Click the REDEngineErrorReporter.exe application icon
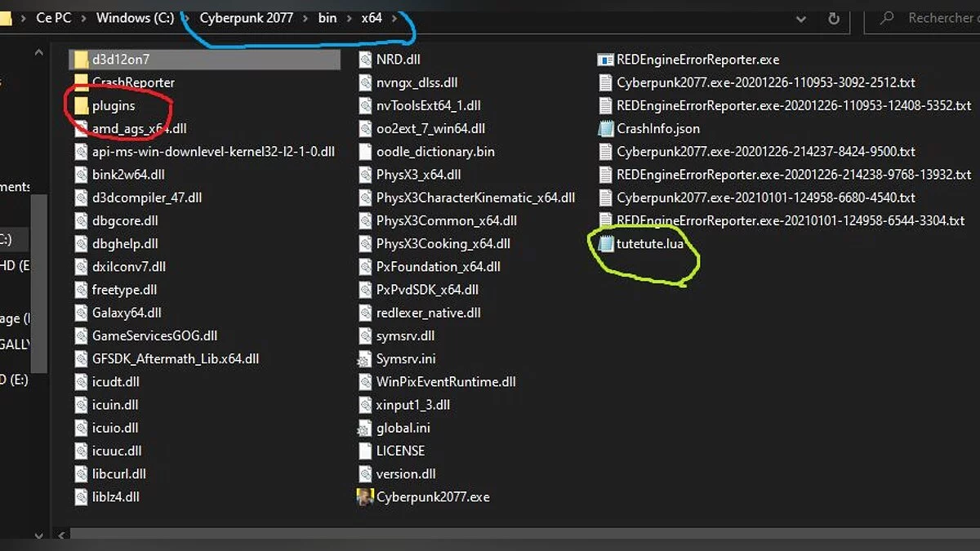The height and width of the screenshot is (551, 980). 605,60
